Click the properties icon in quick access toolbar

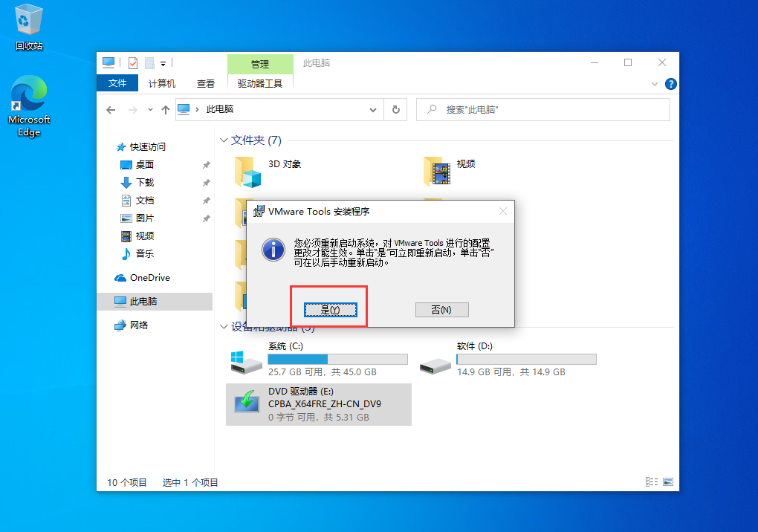click(133, 63)
